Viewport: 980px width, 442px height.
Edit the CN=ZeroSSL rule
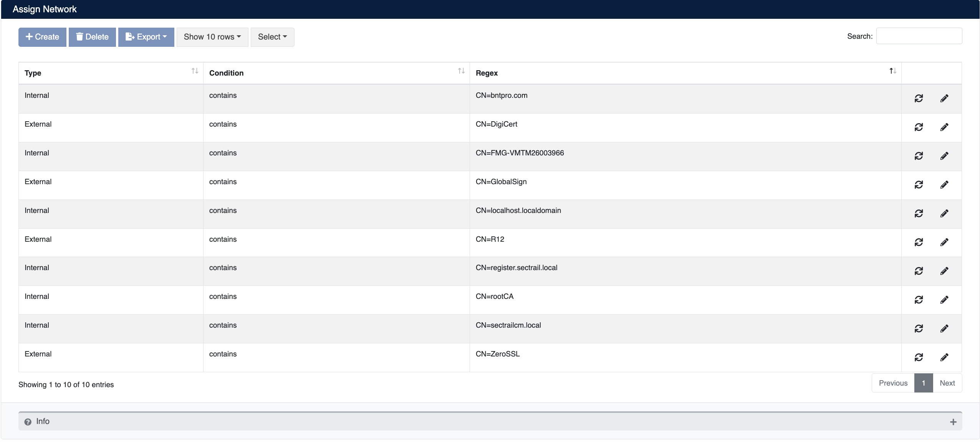(944, 358)
